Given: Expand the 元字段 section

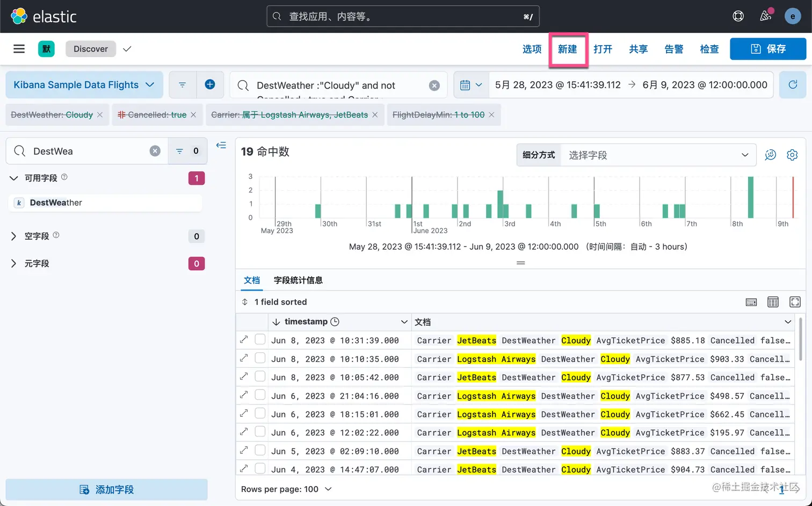Looking at the screenshot, I should click(x=14, y=264).
